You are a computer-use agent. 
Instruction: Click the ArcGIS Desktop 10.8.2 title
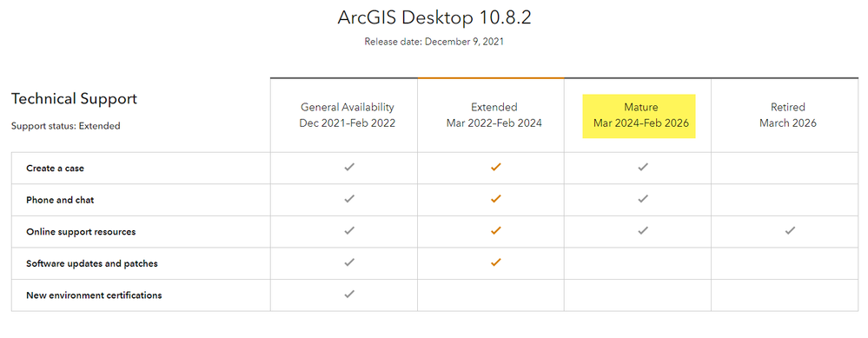click(x=434, y=17)
